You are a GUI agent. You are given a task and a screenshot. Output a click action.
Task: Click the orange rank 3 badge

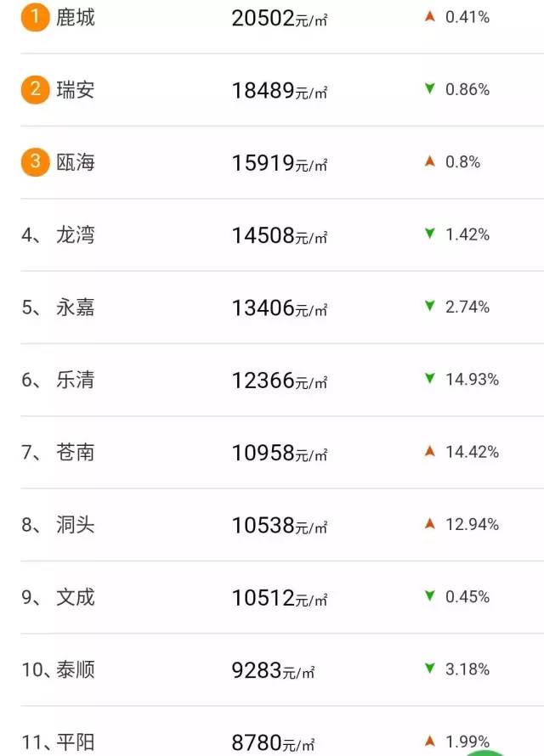point(35,161)
